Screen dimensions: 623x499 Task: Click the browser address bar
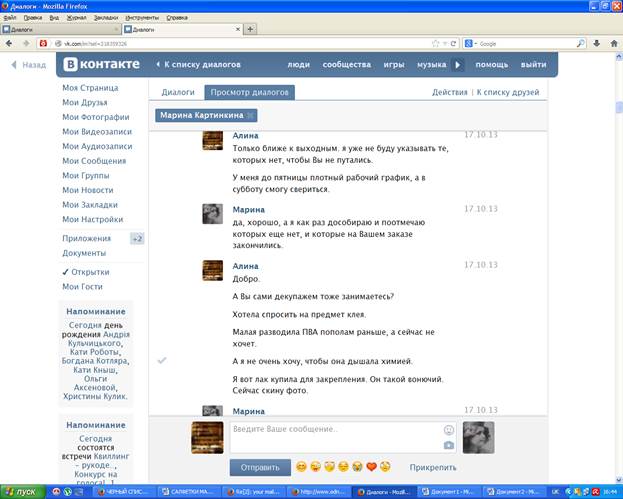(x=246, y=43)
